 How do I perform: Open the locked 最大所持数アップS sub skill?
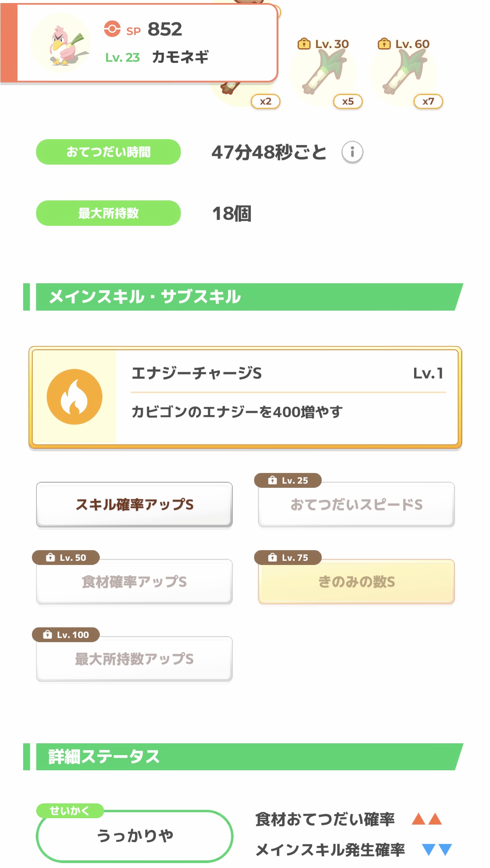point(134,659)
